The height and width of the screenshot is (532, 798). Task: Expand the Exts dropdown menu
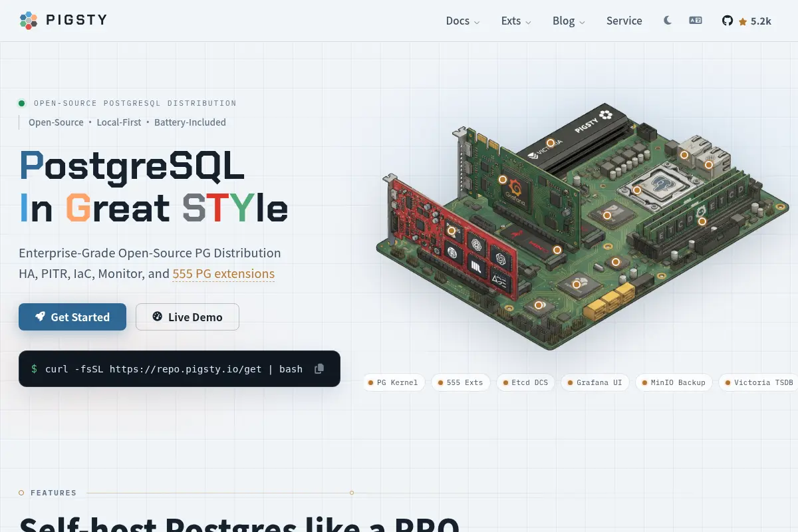(516, 21)
